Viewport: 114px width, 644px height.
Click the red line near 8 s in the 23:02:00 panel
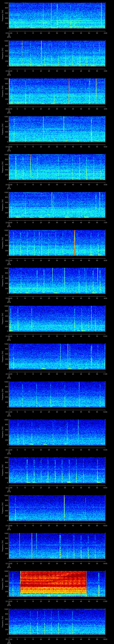22,52
